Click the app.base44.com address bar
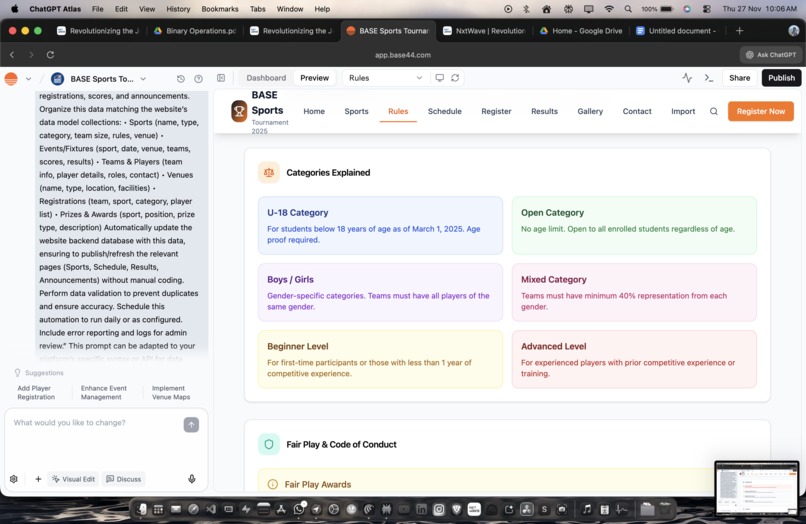This screenshot has height=524, width=806. [402, 55]
